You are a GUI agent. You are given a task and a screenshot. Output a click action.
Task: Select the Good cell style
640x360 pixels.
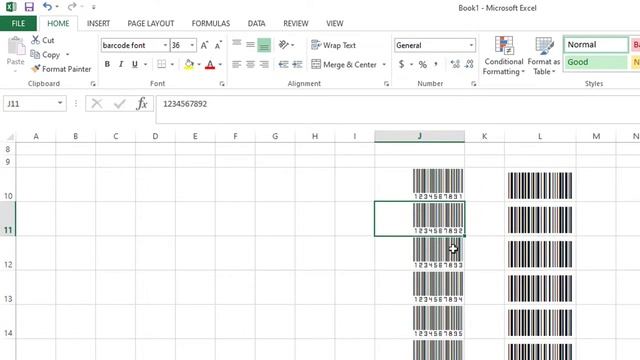(x=596, y=62)
